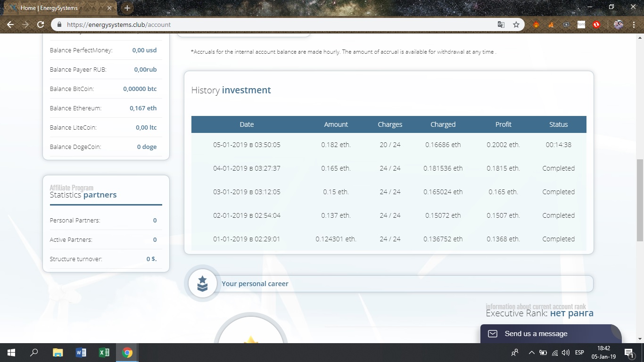
Task: Open the Send us a message chat
Action: point(551,334)
